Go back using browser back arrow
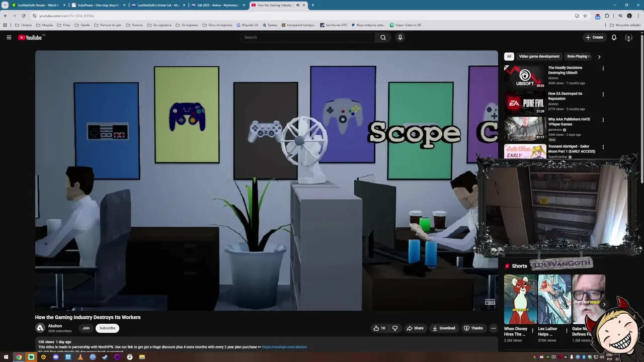 [x=6, y=16]
